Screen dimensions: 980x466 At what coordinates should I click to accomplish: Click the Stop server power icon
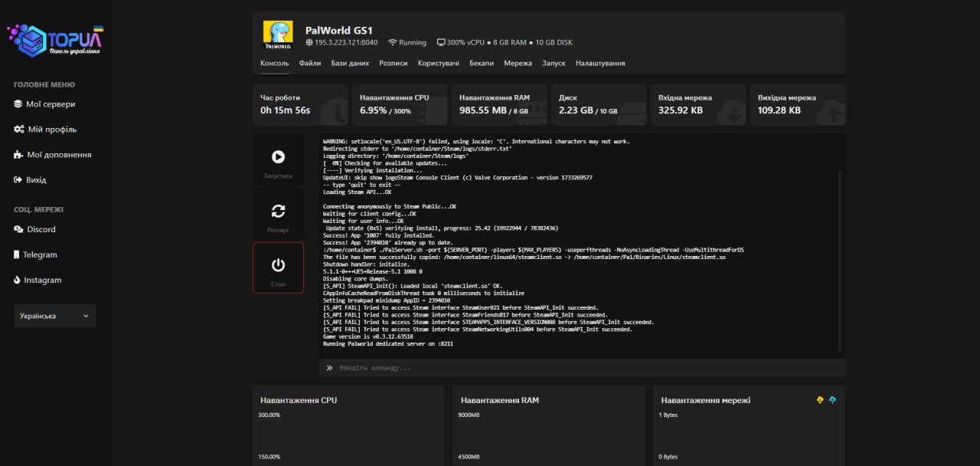[278, 265]
